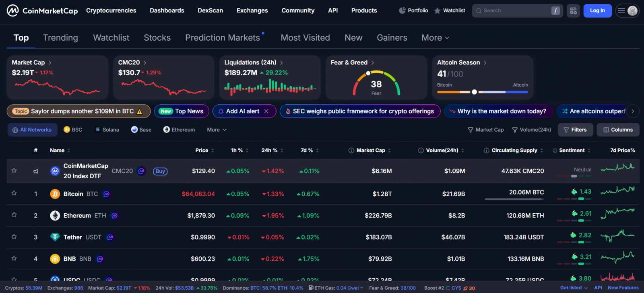This screenshot has height=293, width=644.
Task: Star CoinMarketCap 20 Index DTF row
Action: pos(14,171)
